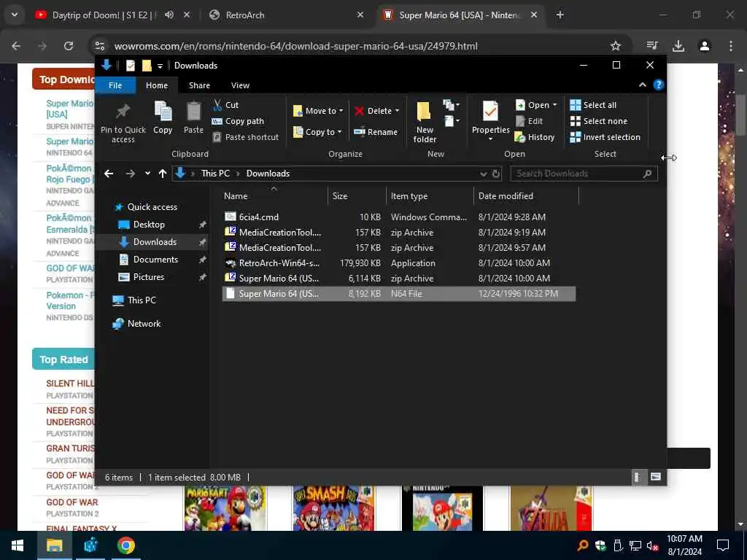The height and width of the screenshot is (560, 747).
Task: Select MediaCreationTool modified 9:19 AM
Action: click(399, 233)
